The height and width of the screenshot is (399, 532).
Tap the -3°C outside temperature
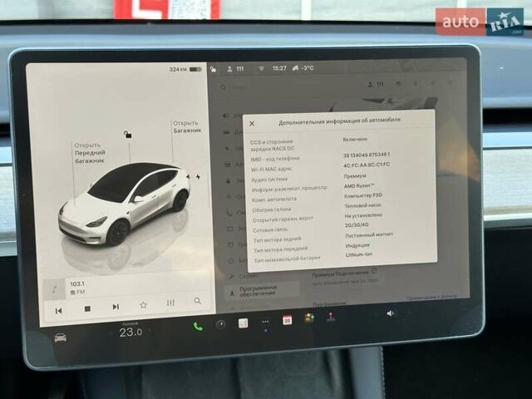click(x=303, y=68)
